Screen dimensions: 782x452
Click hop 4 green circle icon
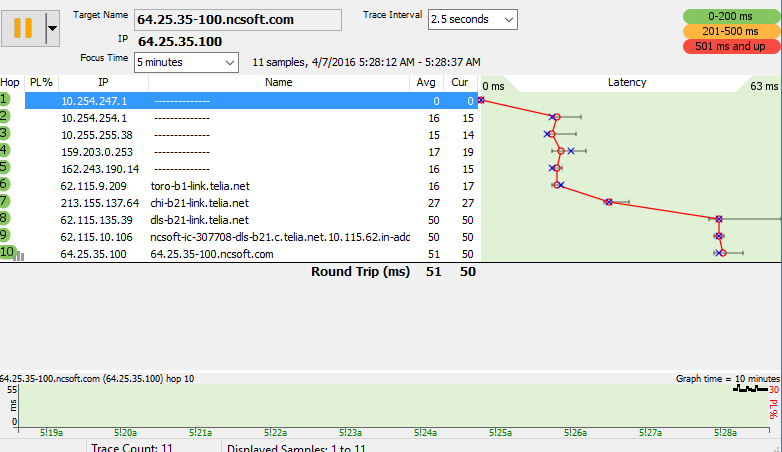tap(4, 150)
